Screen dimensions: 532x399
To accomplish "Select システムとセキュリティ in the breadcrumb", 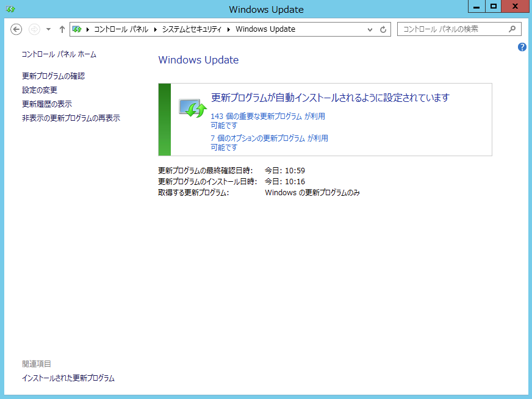I will pos(192,29).
